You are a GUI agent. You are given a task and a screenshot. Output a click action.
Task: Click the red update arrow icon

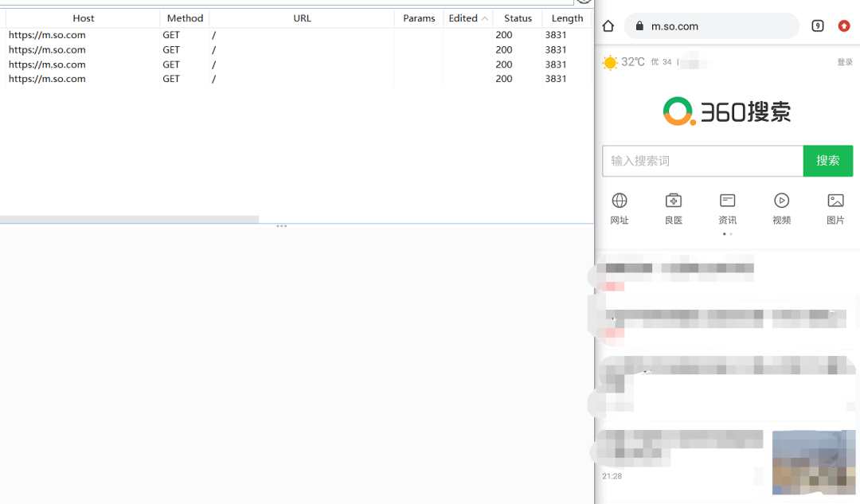[844, 25]
